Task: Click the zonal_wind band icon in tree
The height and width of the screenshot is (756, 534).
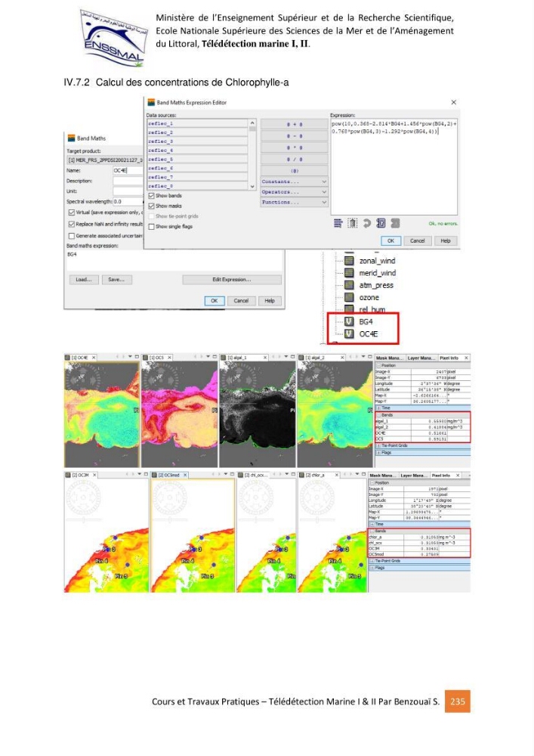Action: [350, 260]
